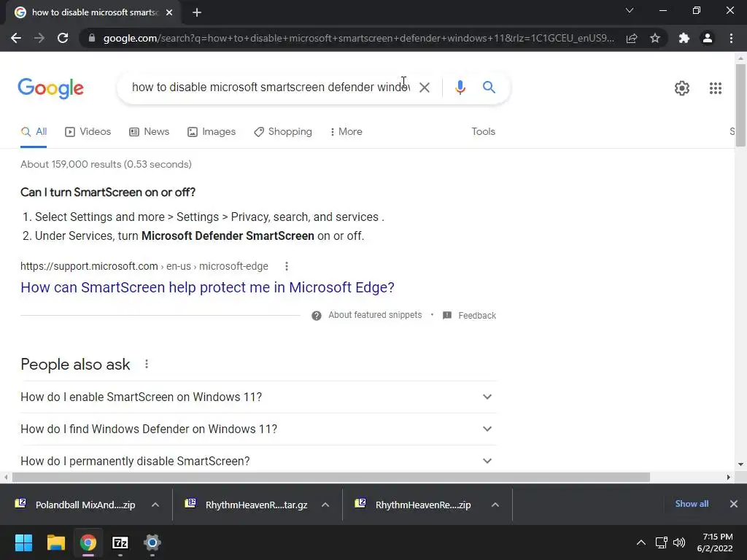747x560 pixels.
Task: Open People also ask options menu
Action: [x=147, y=365]
